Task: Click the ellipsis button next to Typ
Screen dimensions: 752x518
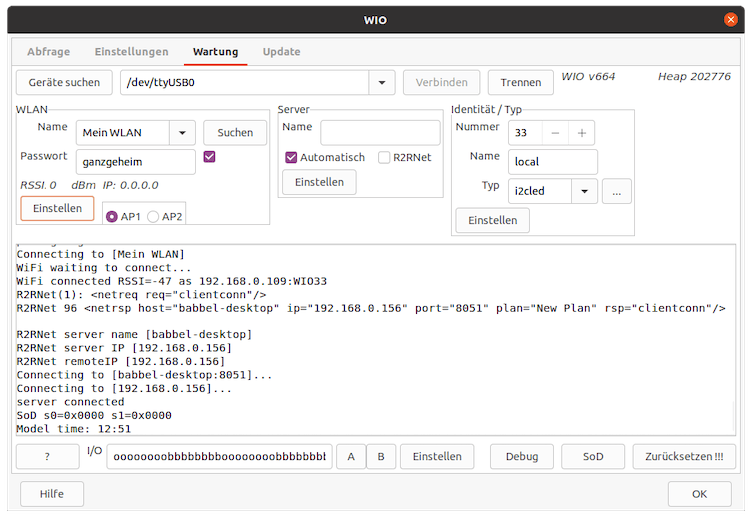Action: 616,191
